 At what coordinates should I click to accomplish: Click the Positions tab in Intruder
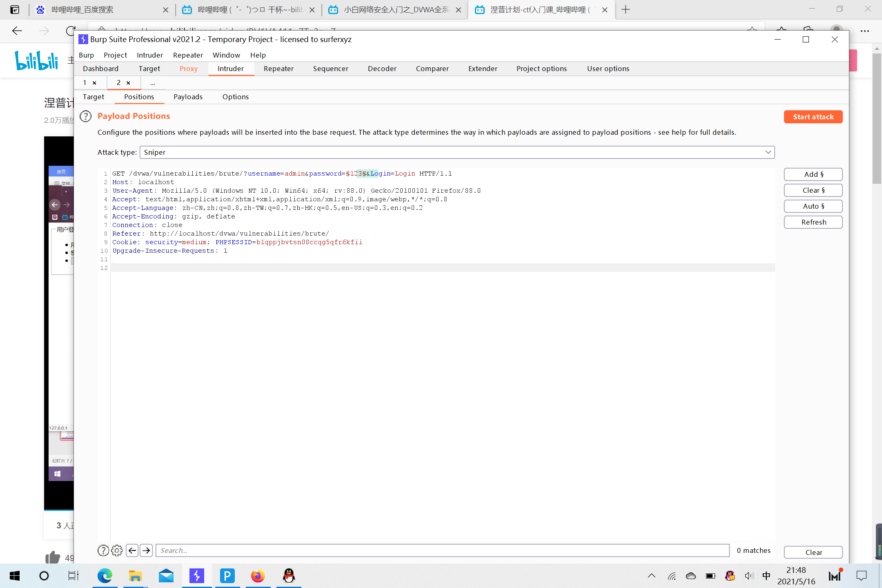point(138,96)
